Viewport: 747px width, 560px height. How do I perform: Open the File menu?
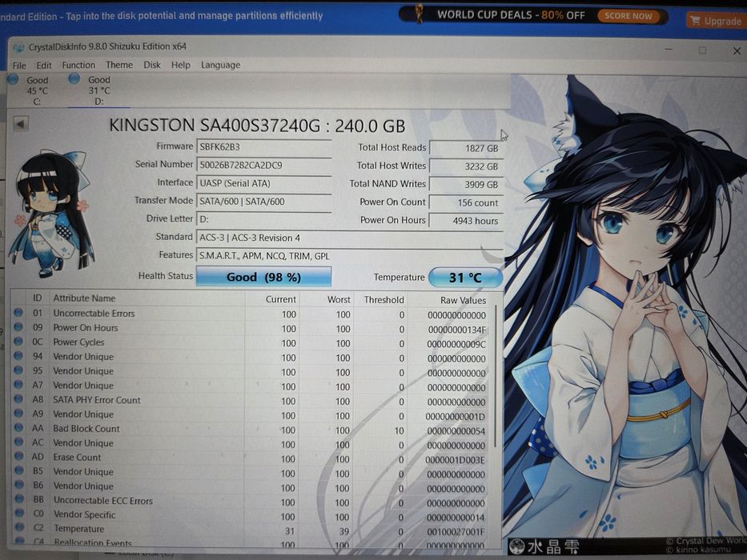point(19,66)
